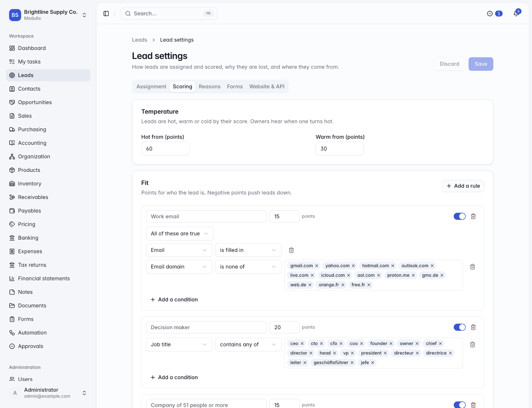
Task: Open the is filled in operator dropdown
Action: click(248, 250)
